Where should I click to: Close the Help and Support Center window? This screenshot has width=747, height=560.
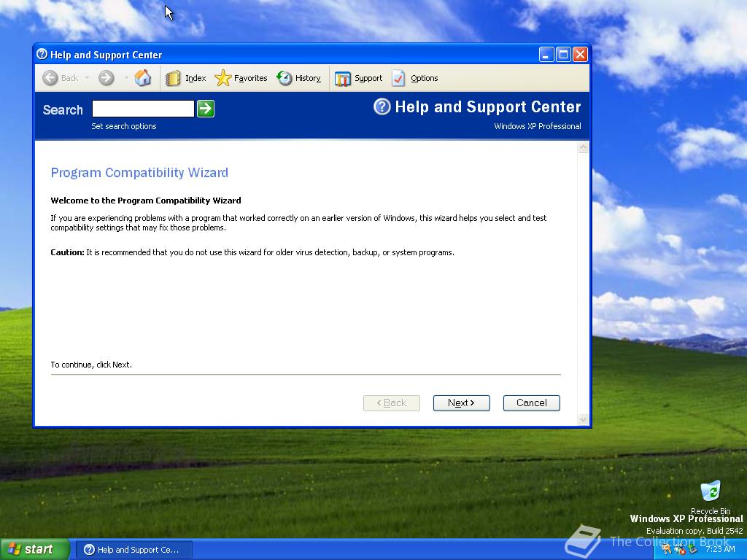[580, 54]
